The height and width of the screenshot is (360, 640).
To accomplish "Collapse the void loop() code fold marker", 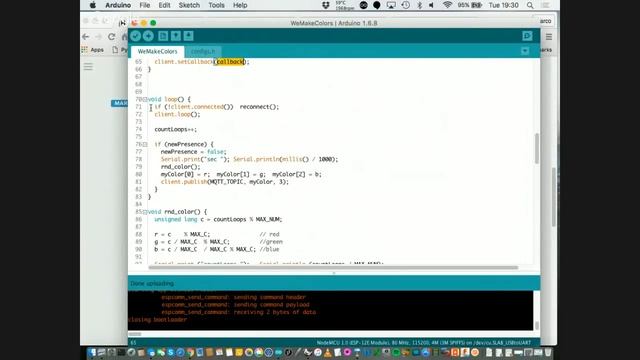I will [x=145, y=99].
